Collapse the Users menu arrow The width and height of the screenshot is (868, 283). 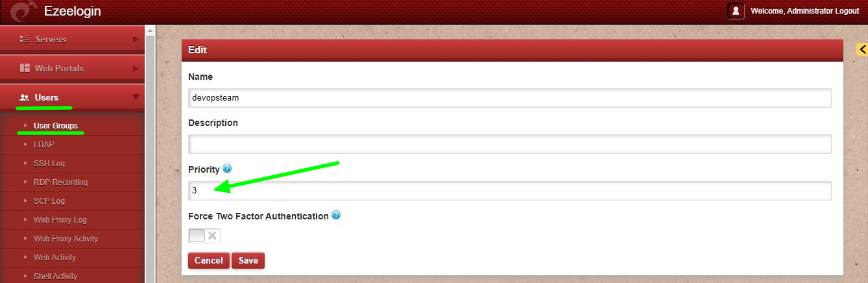pyautogui.click(x=136, y=97)
